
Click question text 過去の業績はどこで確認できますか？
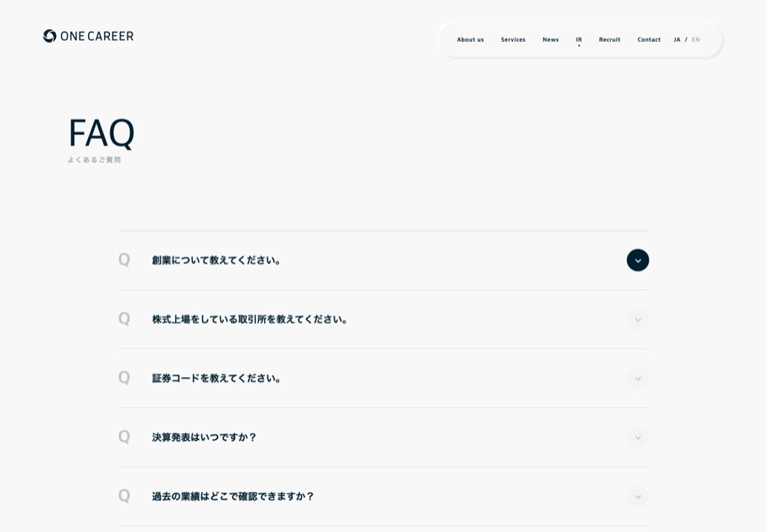233,496
